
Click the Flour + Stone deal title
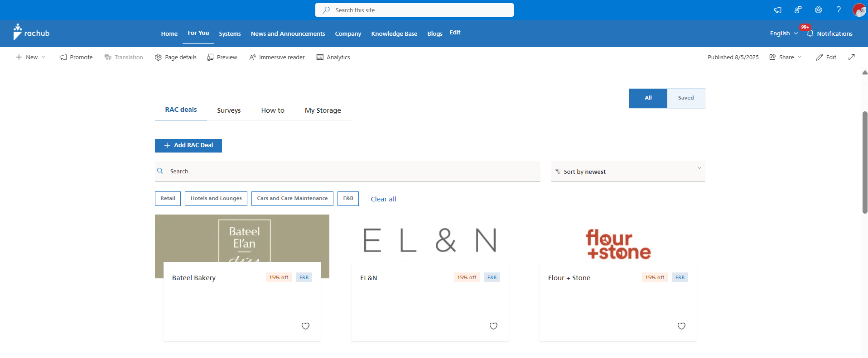pyautogui.click(x=569, y=278)
